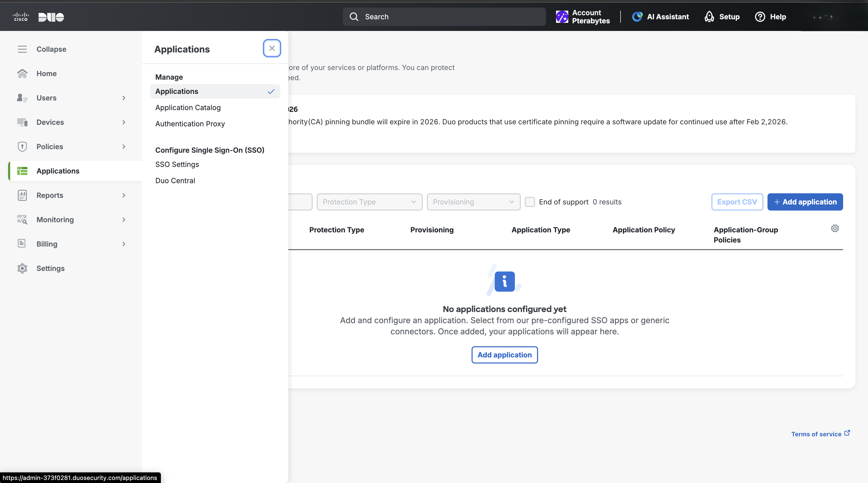Click the Billing sidebar icon

pos(22,244)
